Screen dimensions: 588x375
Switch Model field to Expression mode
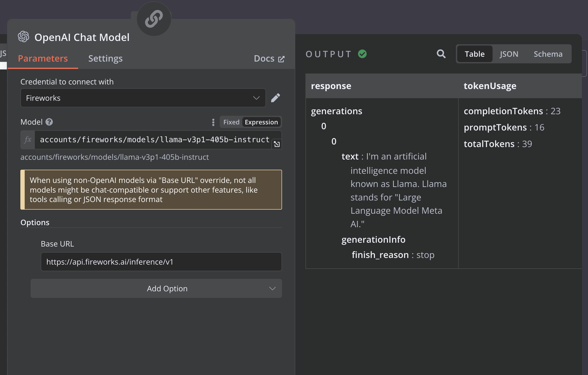[261, 122]
